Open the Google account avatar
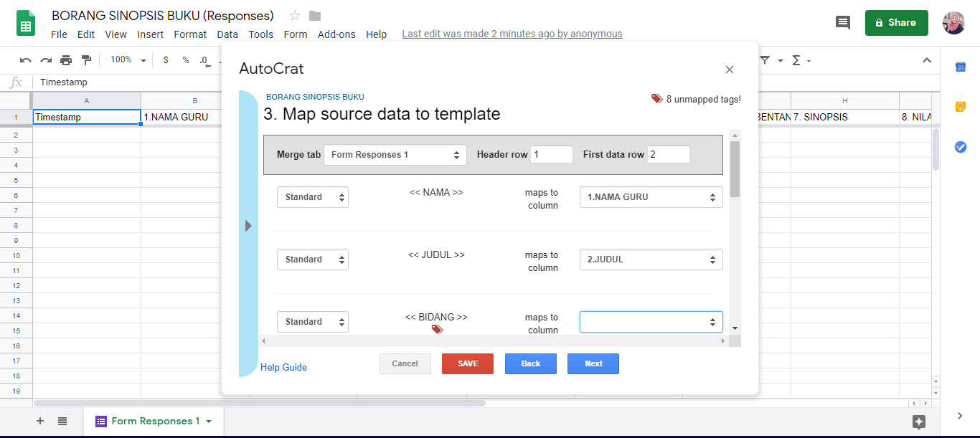The width and height of the screenshot is (980, 438). (x=953, y=23)
